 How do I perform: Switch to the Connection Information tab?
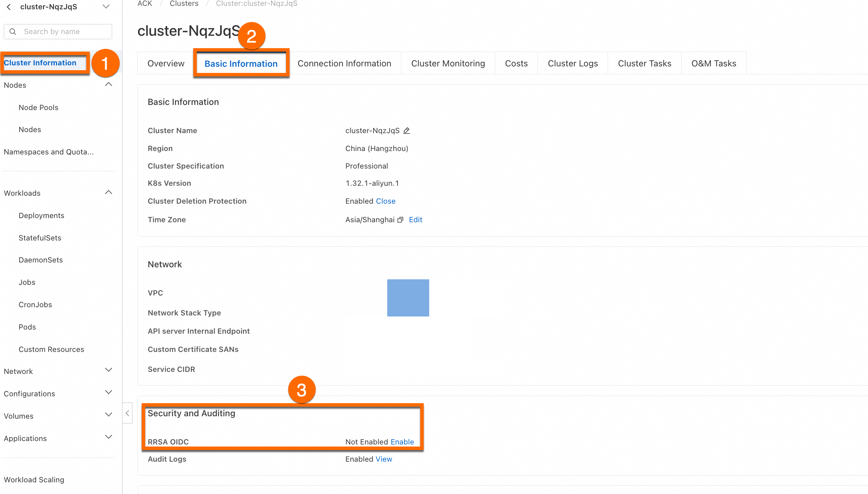(344, 64)
